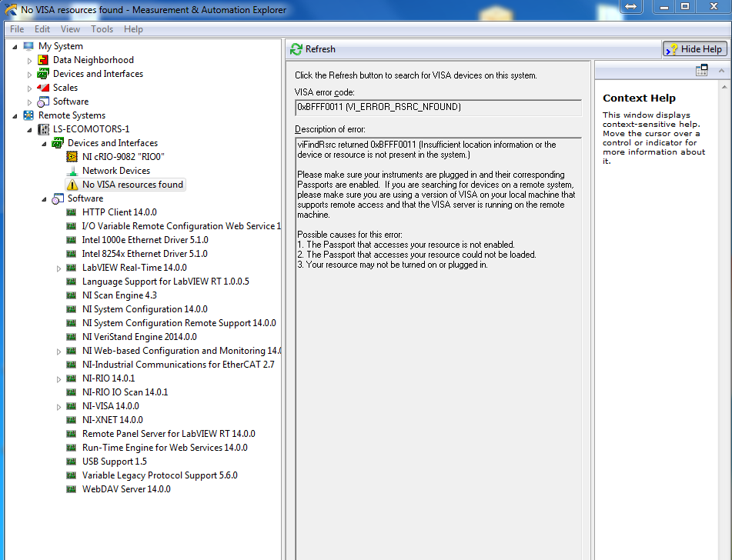Image resolution: width=732 pixels, height=560 pixels.
Task: Click the Scales icon
Action: pos(43,88)
